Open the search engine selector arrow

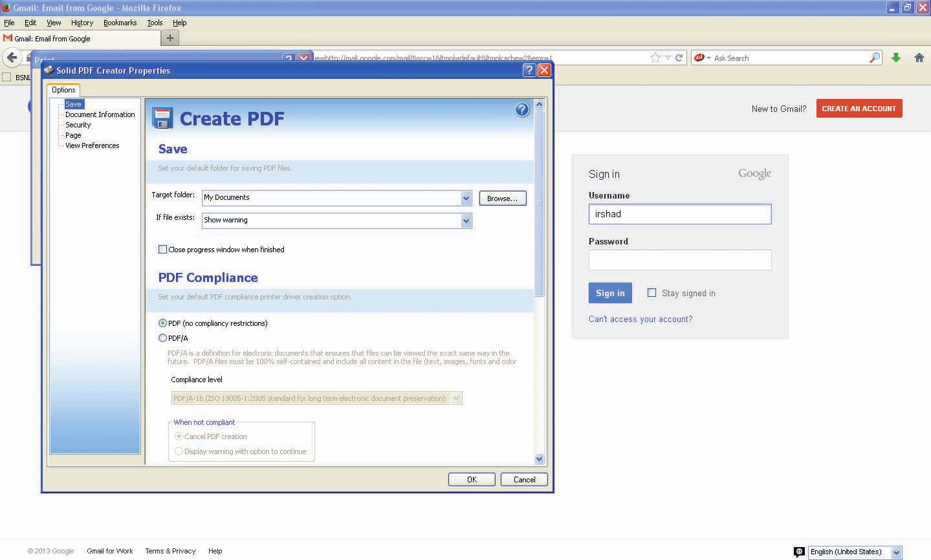tap(708, 58)
